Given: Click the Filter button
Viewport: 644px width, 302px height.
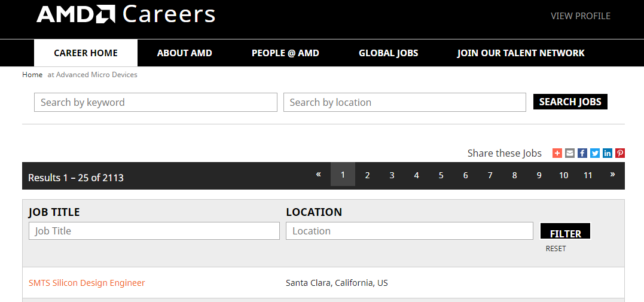Looking at the screenshot, I should pyautogui.click(x=565, y=231).
